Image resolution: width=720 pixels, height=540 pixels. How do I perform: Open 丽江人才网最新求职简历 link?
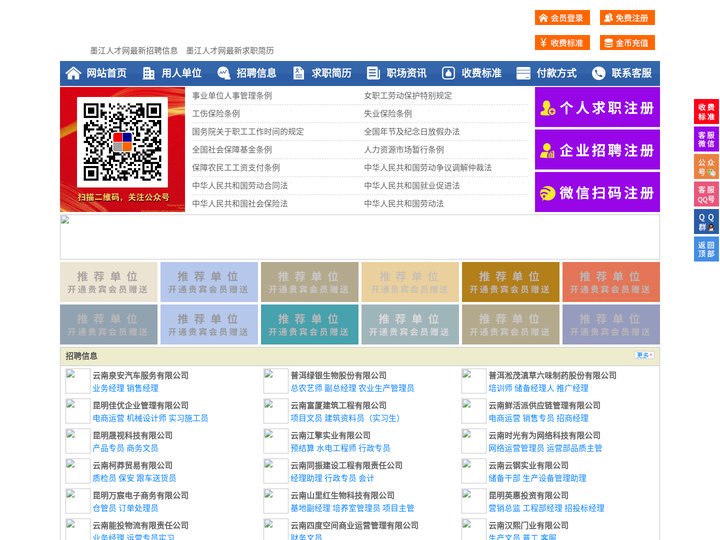tap(230, 51)
